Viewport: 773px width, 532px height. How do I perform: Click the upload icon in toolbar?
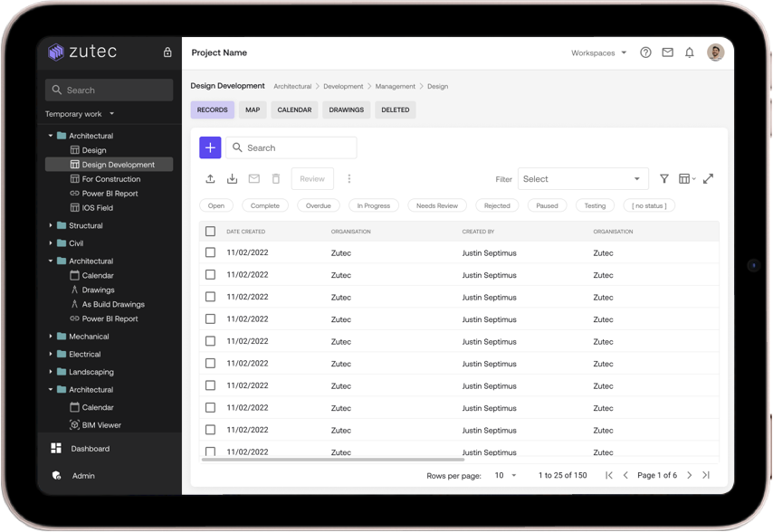[210, 179]
